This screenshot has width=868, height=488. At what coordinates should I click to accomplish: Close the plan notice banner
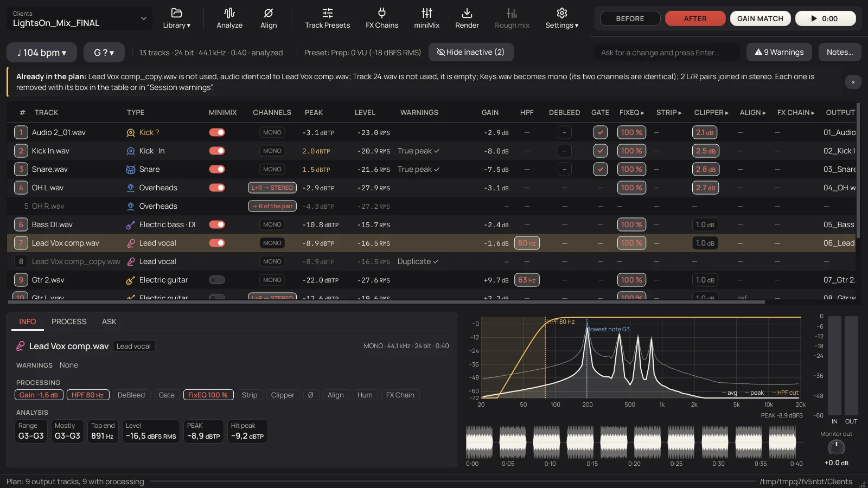[x=853, y=82]
